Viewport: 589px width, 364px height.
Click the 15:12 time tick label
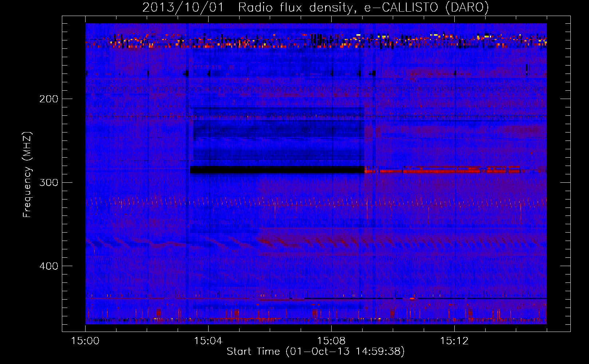coord(454,341)
